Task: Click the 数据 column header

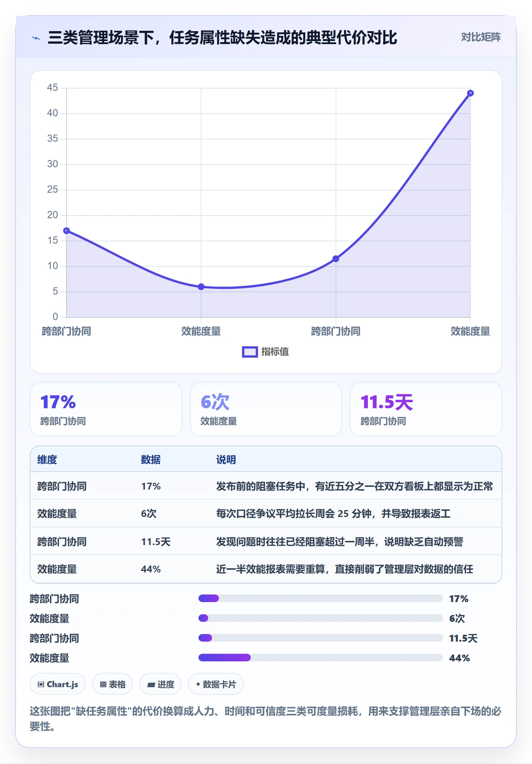Action: 151,460
